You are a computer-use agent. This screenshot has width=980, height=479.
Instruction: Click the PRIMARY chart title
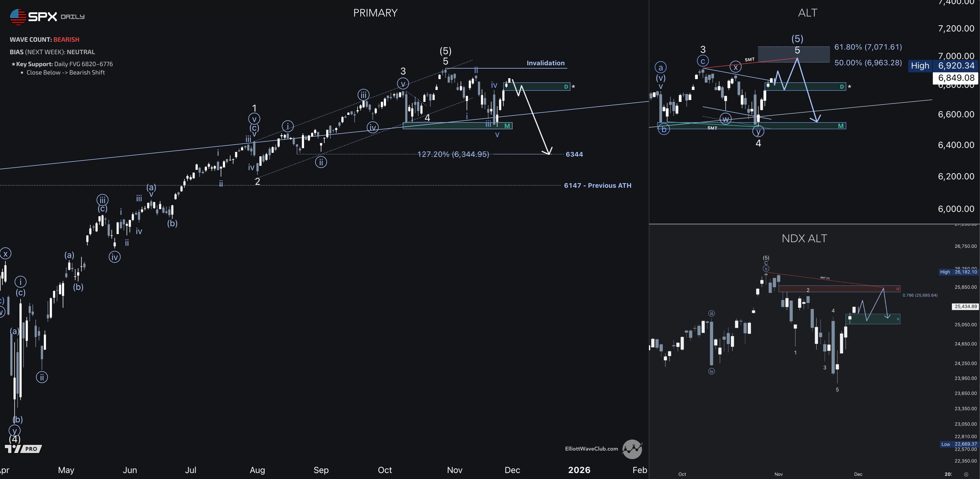click(x=375, y=13)
